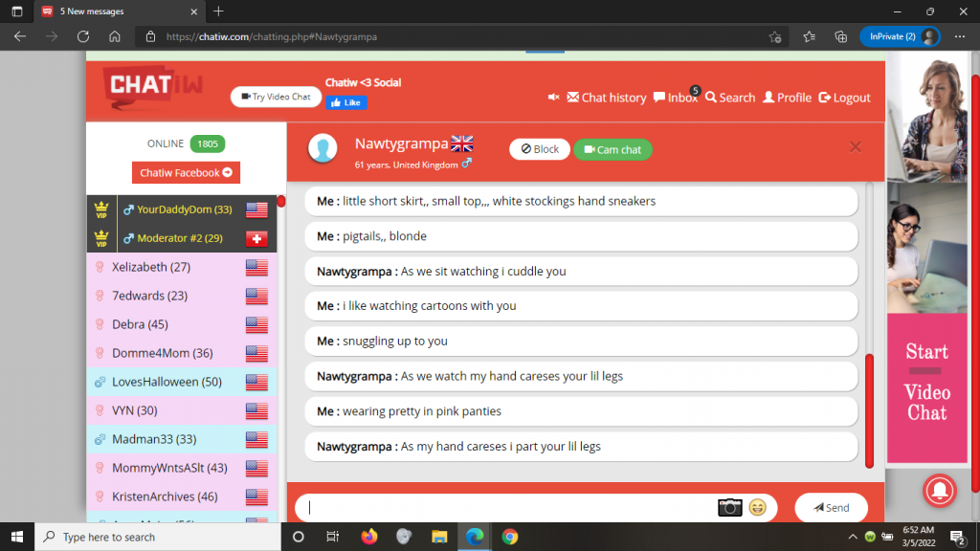
Task: Open the emoji picker
Action: [757, 507]
